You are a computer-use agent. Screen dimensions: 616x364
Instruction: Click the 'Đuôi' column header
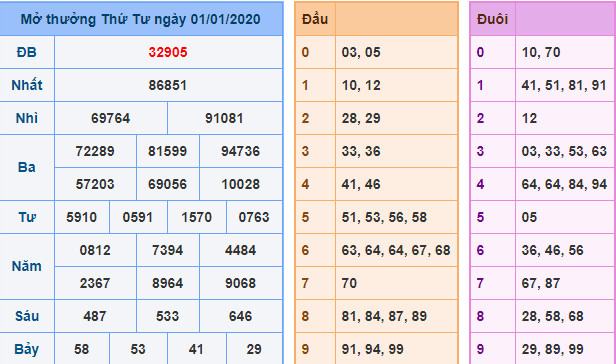pyautogui.click(x=493, y=19)
